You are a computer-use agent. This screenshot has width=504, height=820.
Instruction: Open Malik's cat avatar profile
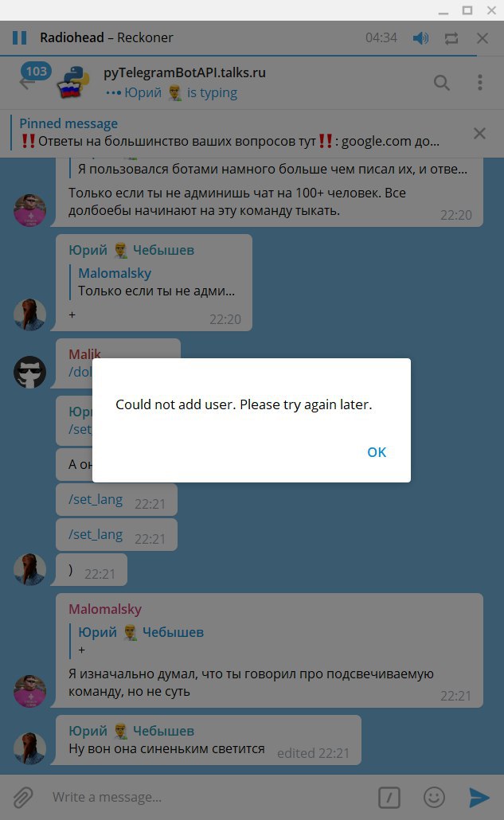[29, 373]
